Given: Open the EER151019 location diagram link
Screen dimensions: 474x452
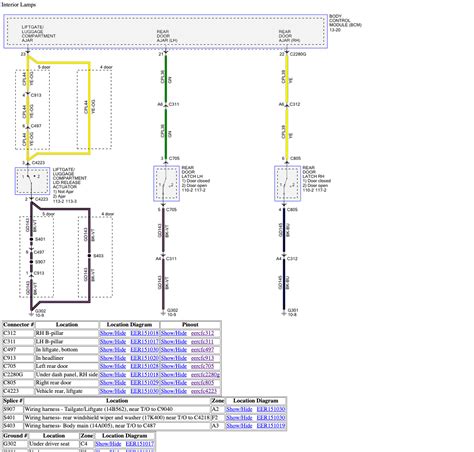Looking at the screenshot, I should tap(271, 426).
